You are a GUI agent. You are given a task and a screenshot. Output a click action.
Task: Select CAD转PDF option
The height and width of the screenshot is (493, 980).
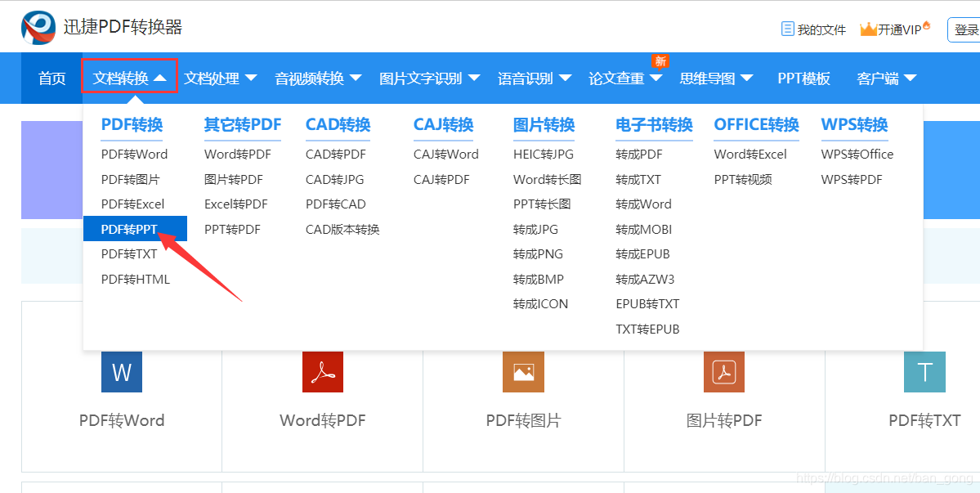pyautogui.click(x=336, y=155)
